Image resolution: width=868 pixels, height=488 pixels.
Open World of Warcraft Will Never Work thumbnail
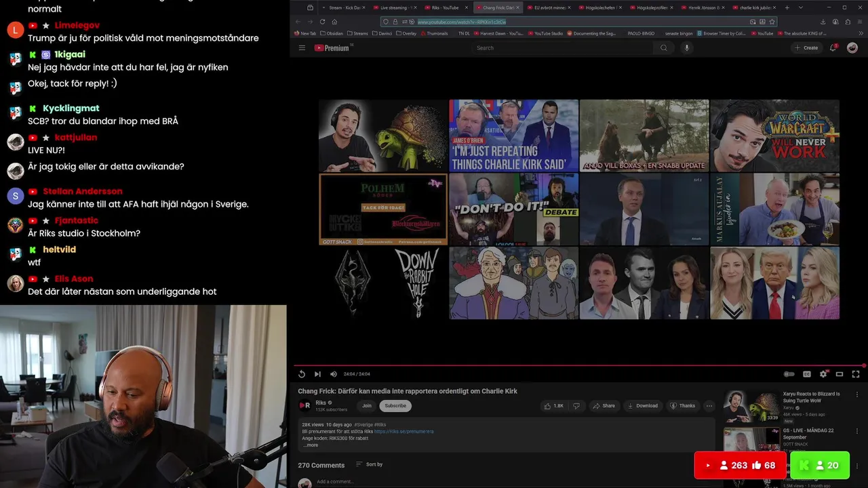coord(774,136)
